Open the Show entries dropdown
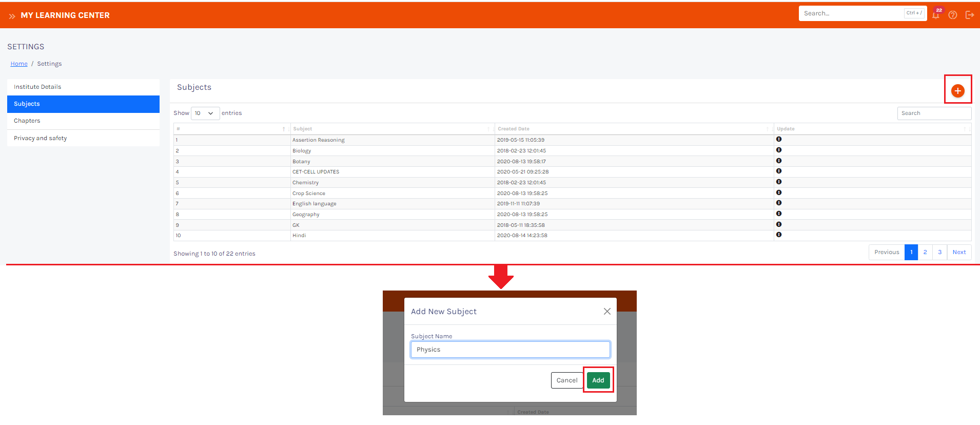 [205, 113]
